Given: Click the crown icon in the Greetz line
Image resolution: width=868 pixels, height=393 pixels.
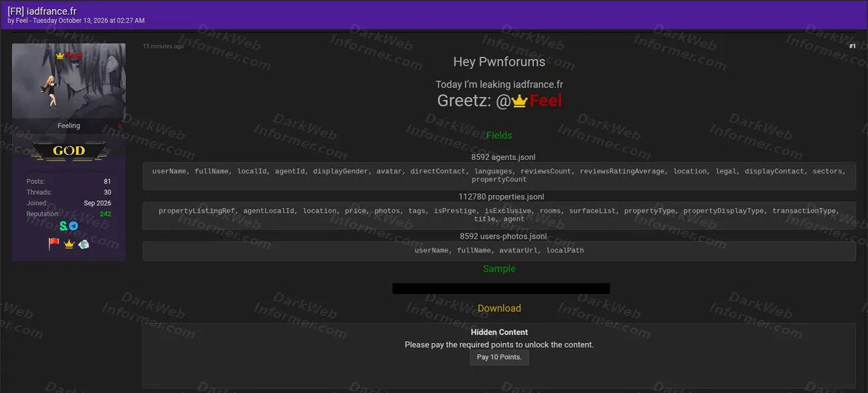Looking at the screenshot, I should [519, 101].
